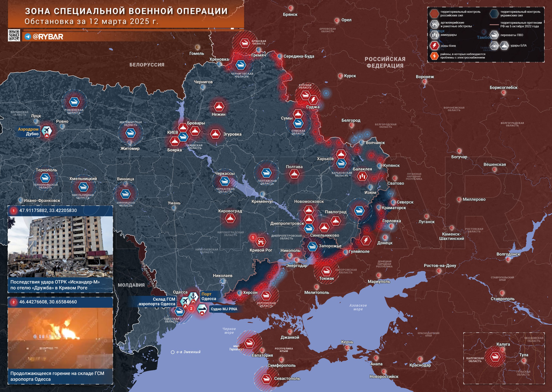The width and height of the screenshot is (552, 392).
Task: Open the hotel Дружба strike photo
Action: [x=60, y=247]
